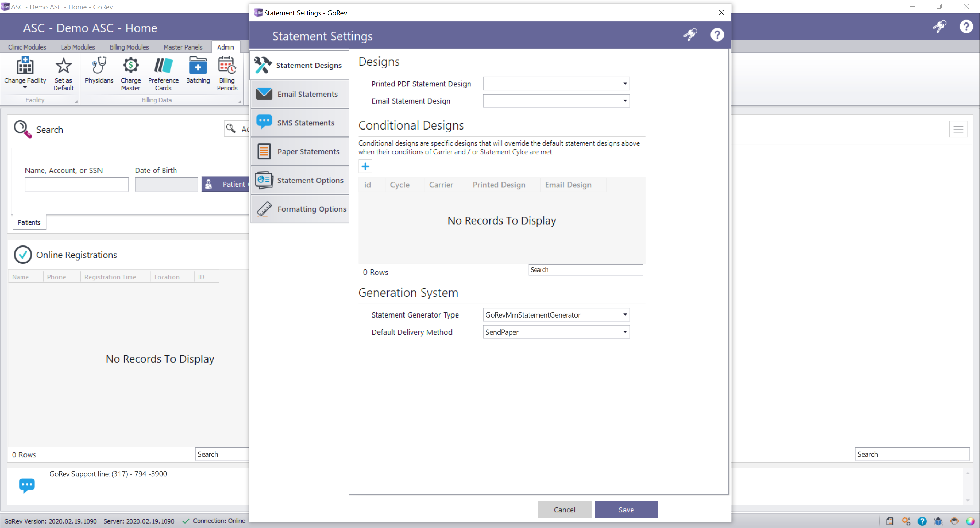980x528 pixels.
Task: Click the magnifier icon beside Search heading
Action: point(22,130)
